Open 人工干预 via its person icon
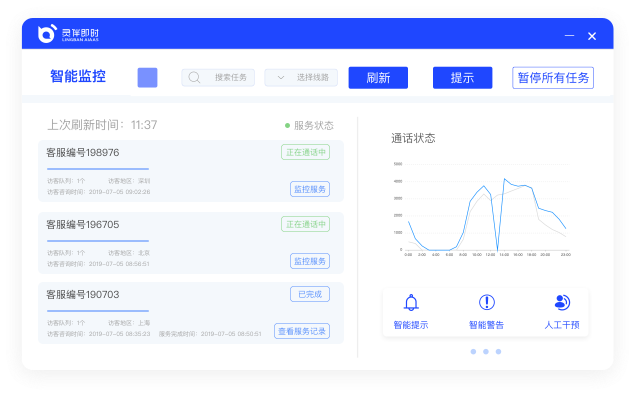Viewport: 635px width, 396px height. pyautogui.click(x=563, y=302)
